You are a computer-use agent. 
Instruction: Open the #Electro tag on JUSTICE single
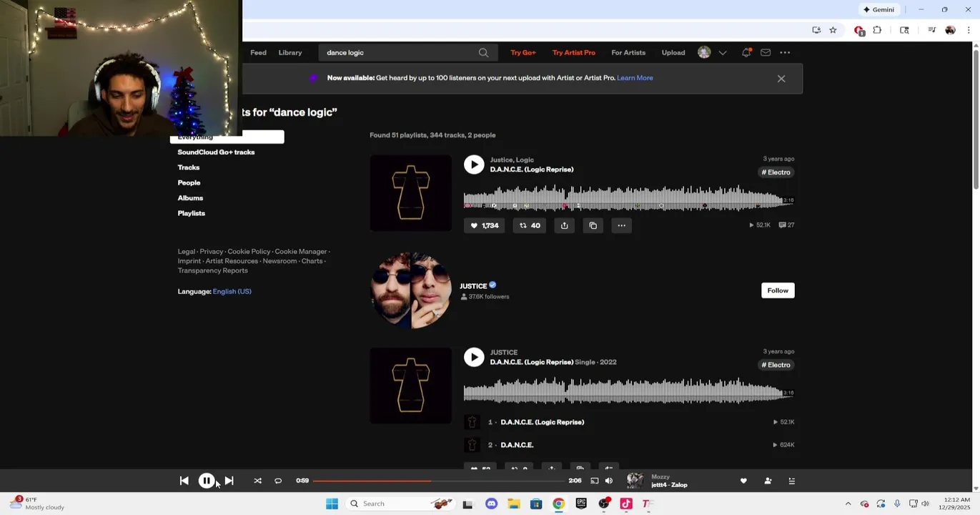[776, 365]
